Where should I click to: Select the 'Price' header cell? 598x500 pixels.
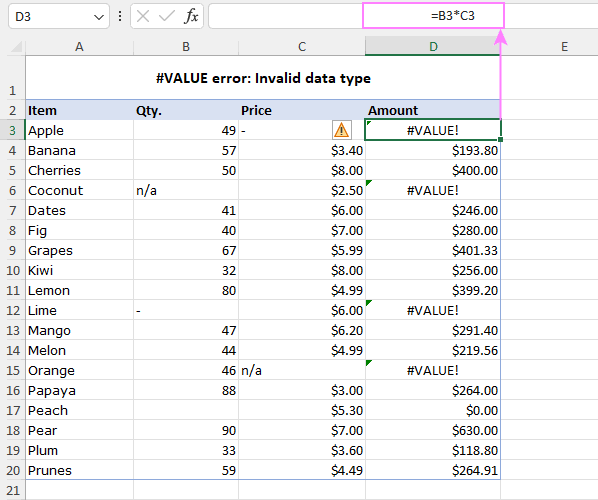[x=302, y=110]
